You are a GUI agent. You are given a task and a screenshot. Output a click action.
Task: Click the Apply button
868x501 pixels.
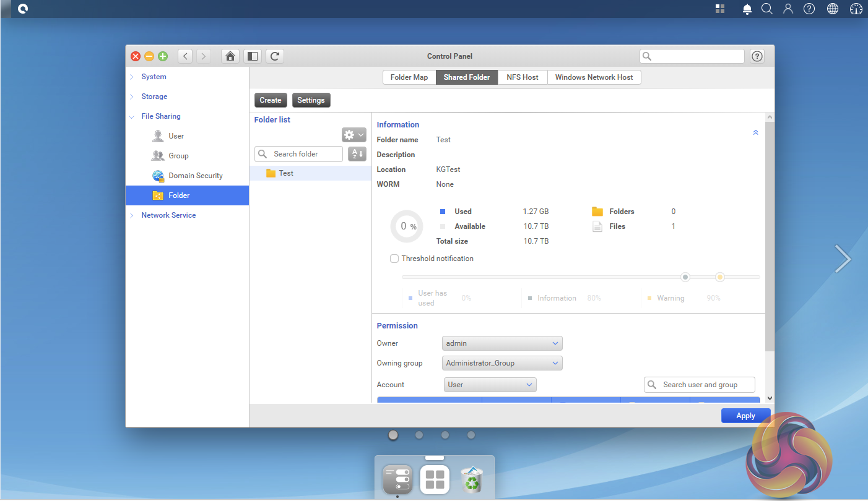[x=745, y=416]
